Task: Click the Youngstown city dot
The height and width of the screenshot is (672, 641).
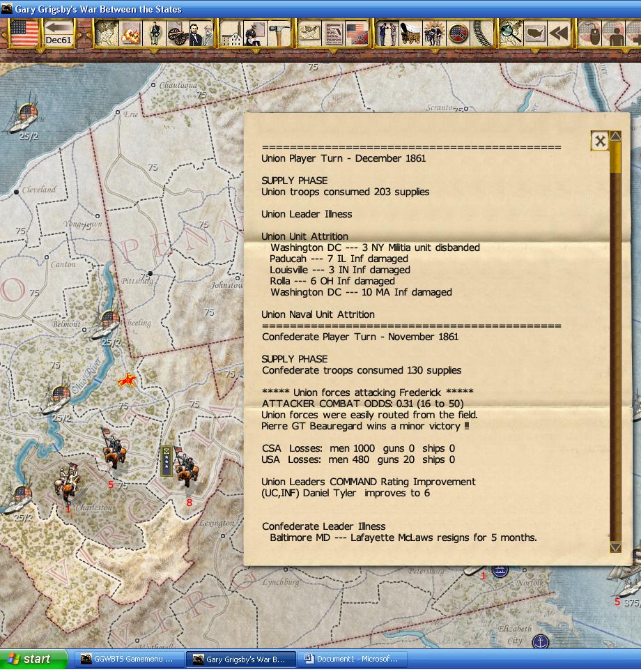Action: click(98, 216)
